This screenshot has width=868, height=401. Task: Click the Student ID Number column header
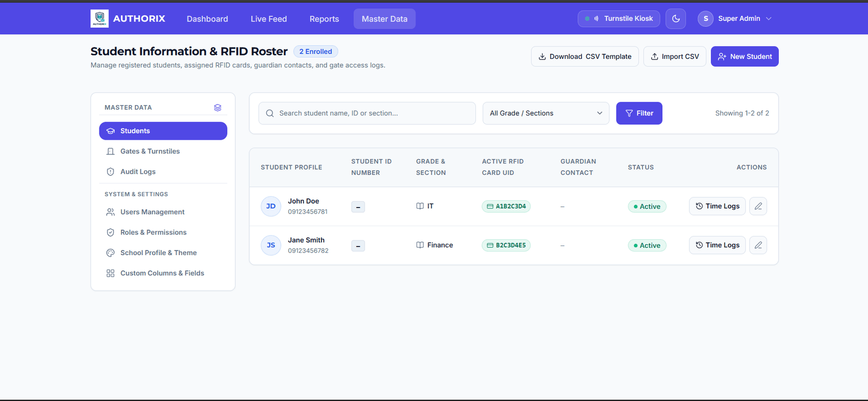pos(371,167)
